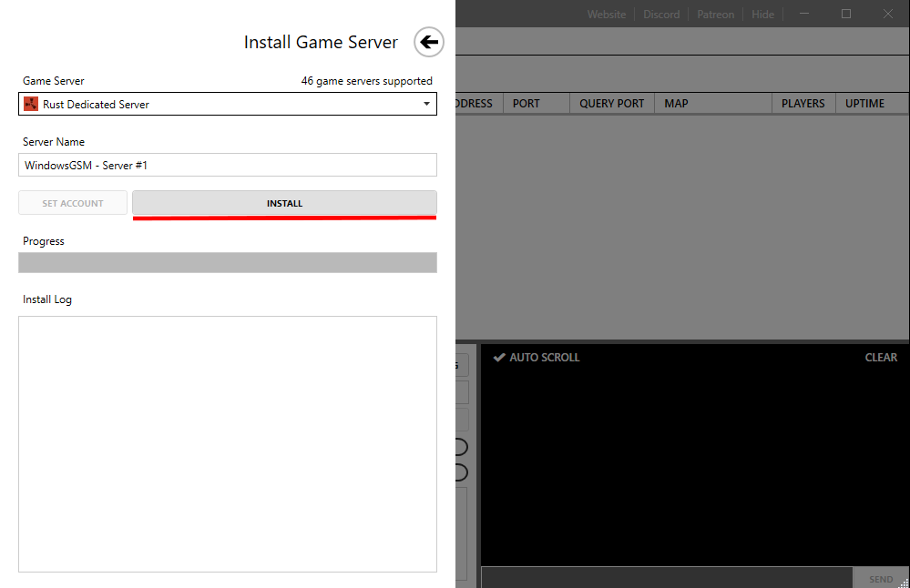Sort by the PLAYERS column header

pos(803,104)
